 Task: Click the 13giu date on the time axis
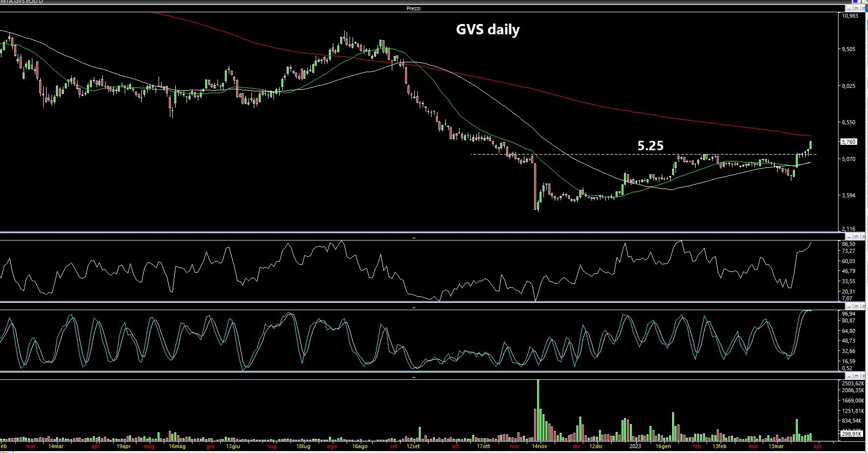[233, 446]
